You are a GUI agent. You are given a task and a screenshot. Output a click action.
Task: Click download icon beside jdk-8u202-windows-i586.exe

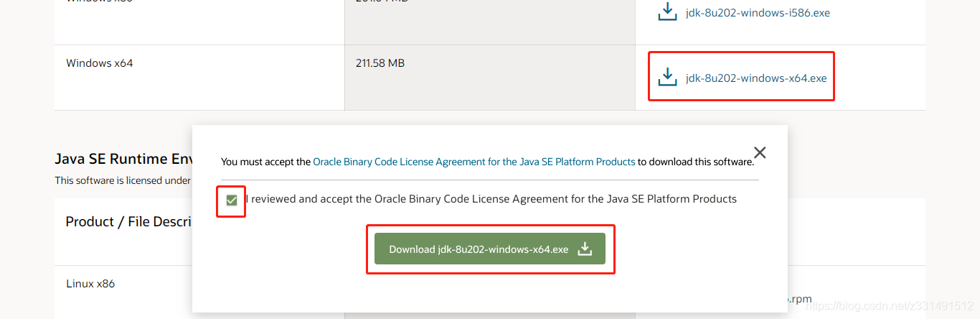pos(668,12)
